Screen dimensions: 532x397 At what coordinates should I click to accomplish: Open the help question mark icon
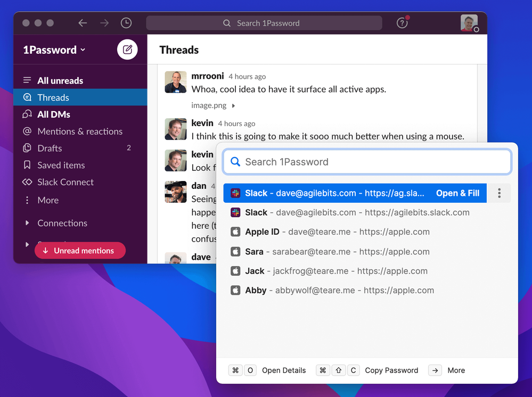click(x=402, y=23)
